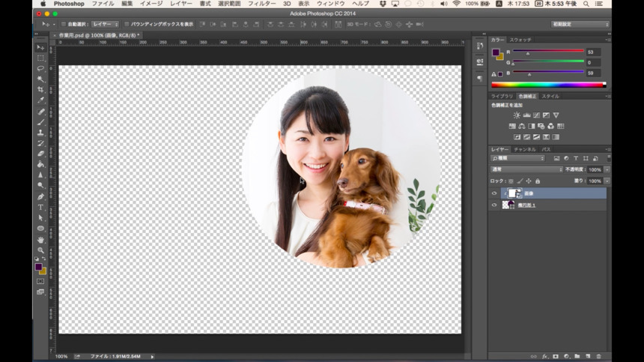This screenshot has height=362, width=644.
Task: Open blend mode 通常 dropdown
Action: coord(526,169)
